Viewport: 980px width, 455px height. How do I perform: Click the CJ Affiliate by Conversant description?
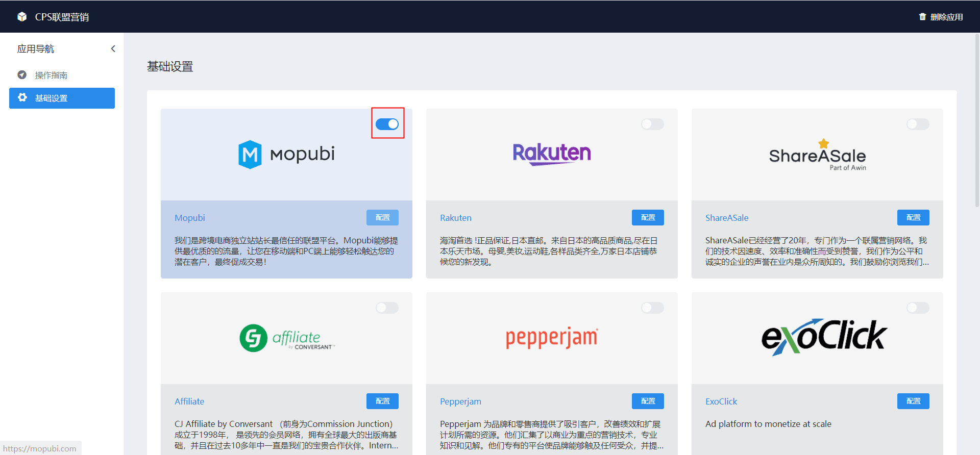(x=286, y=435)
